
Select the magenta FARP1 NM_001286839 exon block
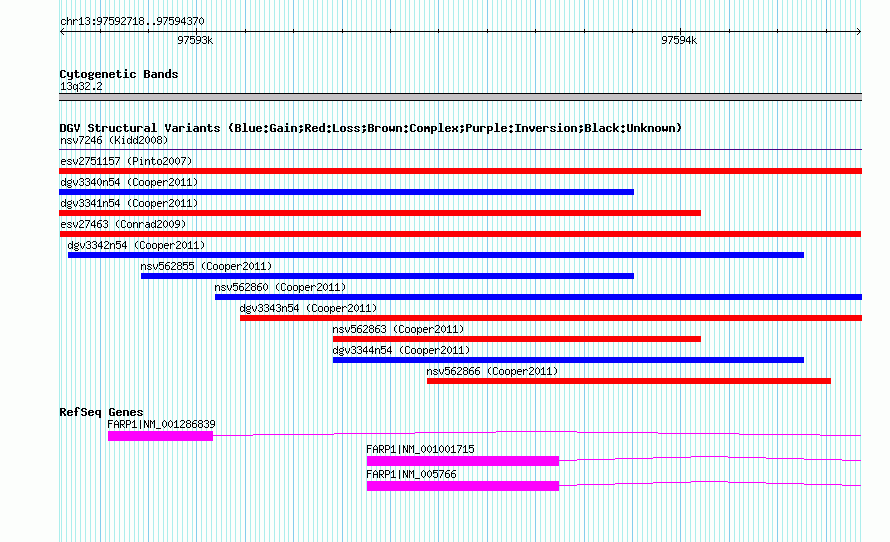click(160, 436)
